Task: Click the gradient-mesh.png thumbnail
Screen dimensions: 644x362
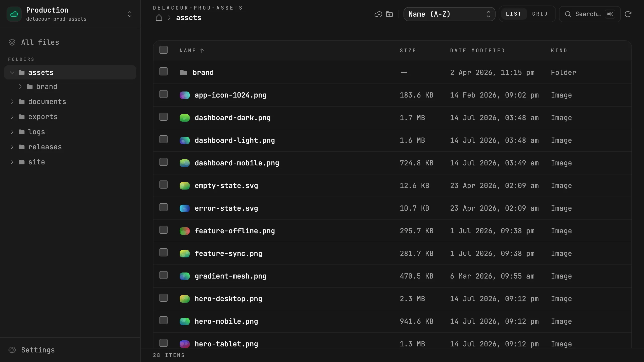Action: pyautogui.click(x=185, y=276)
